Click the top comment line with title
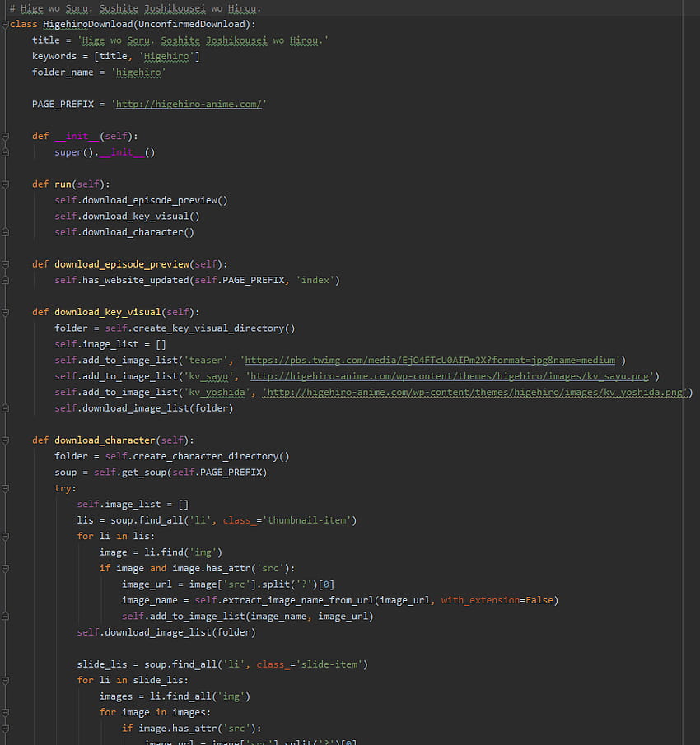Image resolution: width=700 pixels, height=745 pixels. (135, 8)
